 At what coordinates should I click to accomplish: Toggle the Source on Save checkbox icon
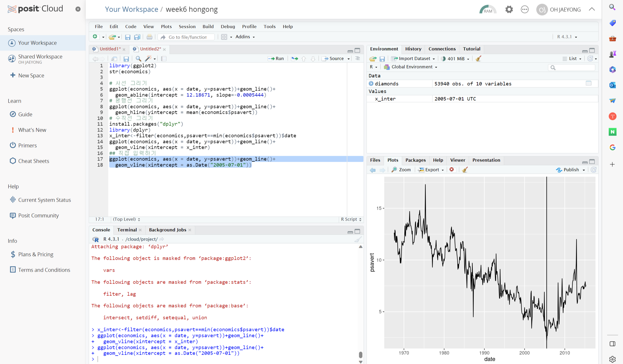point(164,59)
